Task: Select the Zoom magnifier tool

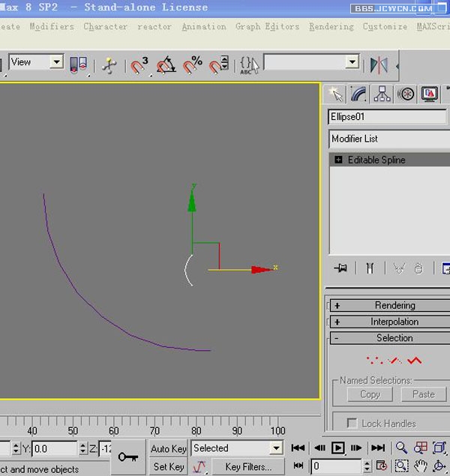Action: click(x=401, y=448)
